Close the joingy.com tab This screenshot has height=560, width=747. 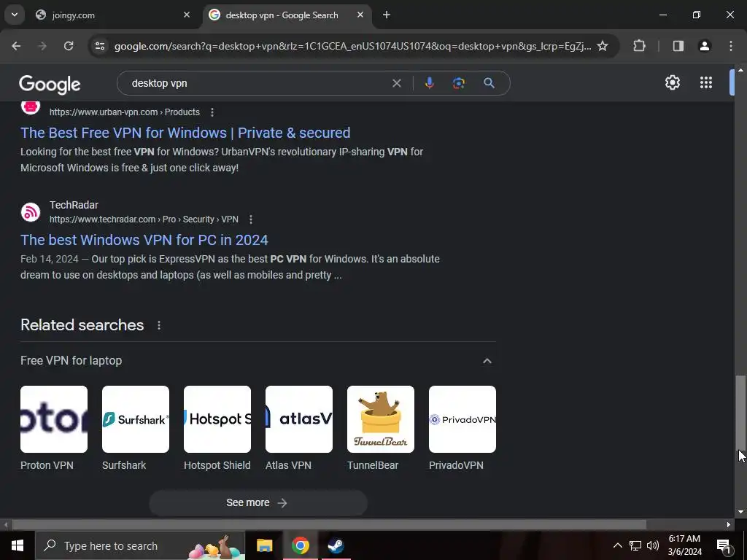[187, 15]
